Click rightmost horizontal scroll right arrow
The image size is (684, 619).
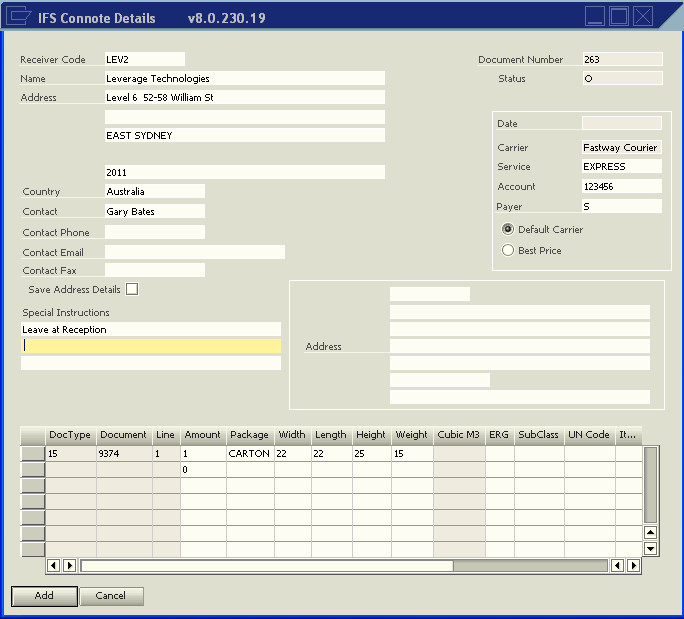pyautogui.click(x=633, y=566)
